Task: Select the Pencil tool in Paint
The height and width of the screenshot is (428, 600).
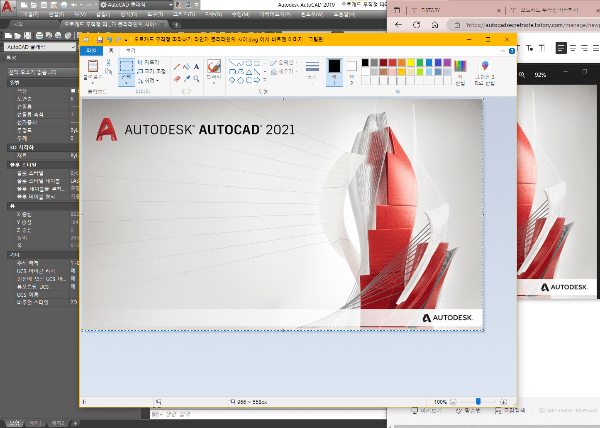Action: [177, 67]
